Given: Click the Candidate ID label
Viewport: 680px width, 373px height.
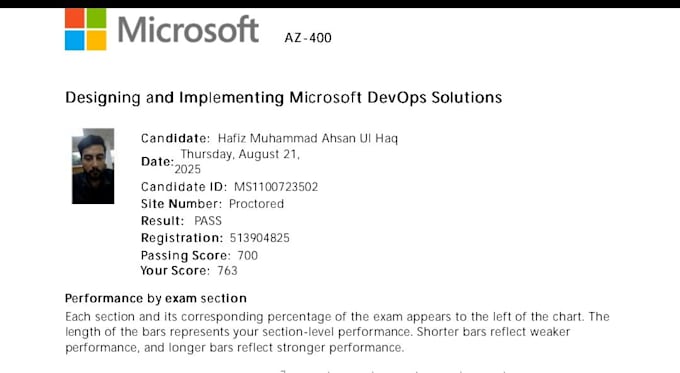Looking at the screenshot, I should pos(184,187).
